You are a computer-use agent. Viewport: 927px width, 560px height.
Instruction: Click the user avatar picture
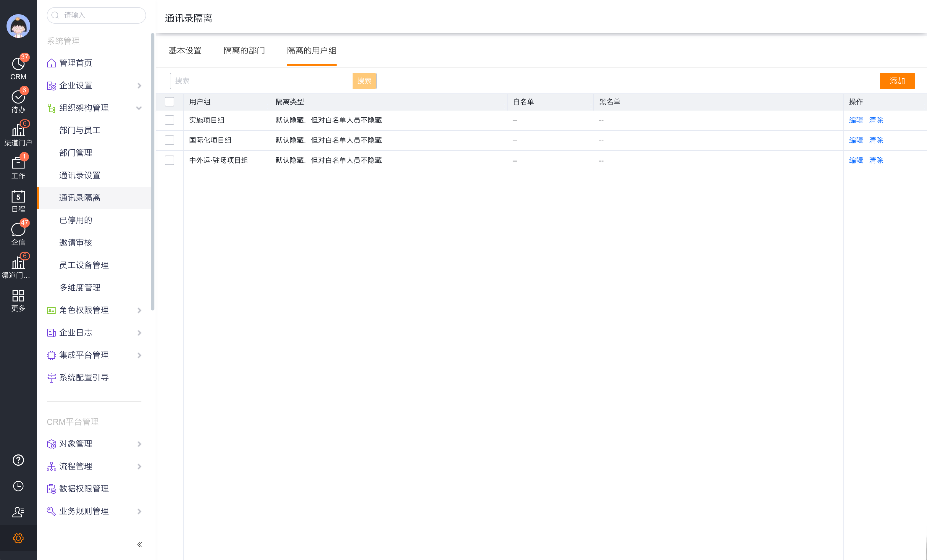tap(18, 26)
